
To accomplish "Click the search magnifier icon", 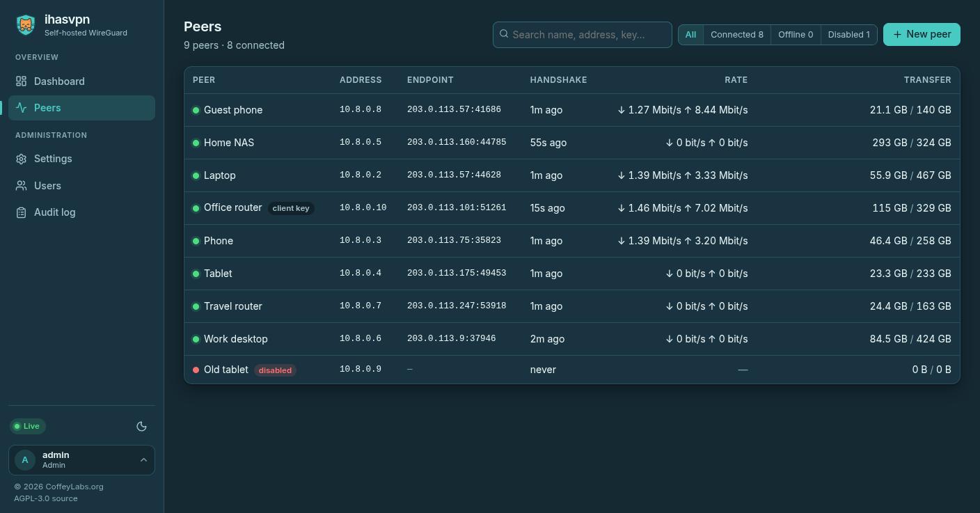I will (x=504, y=34).
